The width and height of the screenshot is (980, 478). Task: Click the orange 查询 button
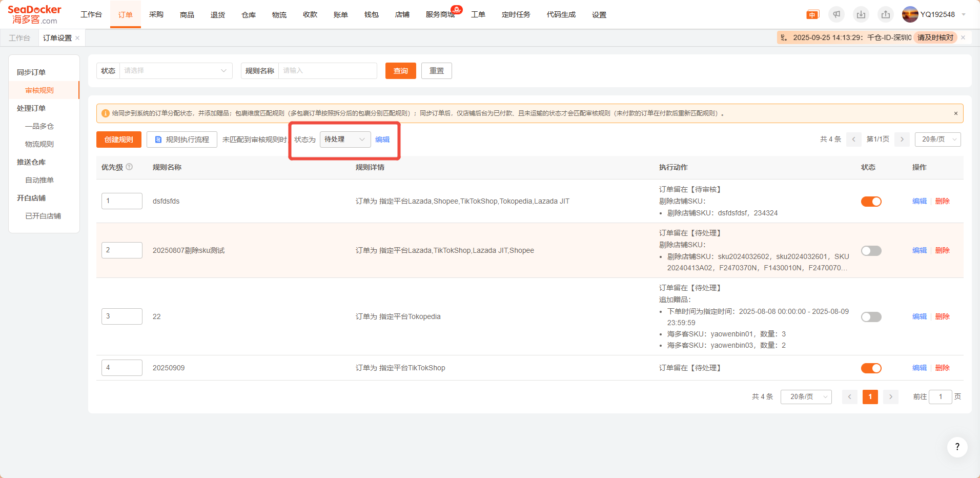pyautogui.click(x=400, y=71)
